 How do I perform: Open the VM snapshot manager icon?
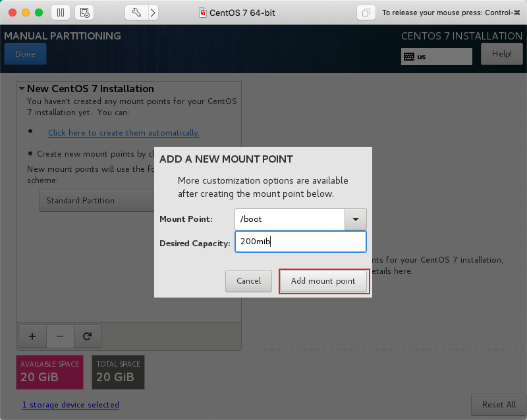(84, 13)
